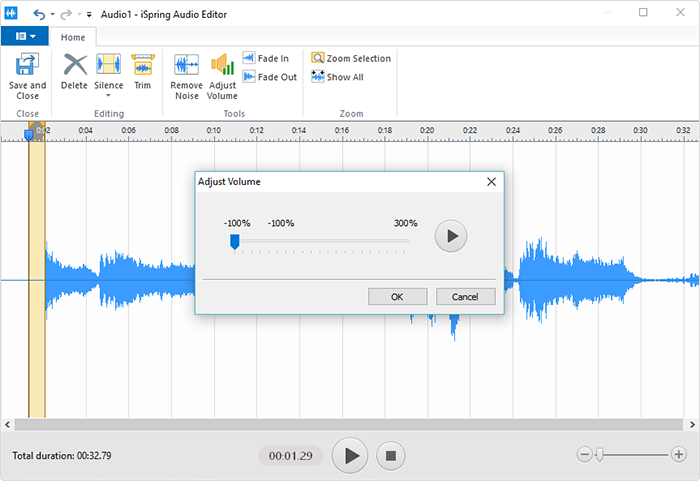Image resolution: width=700 pixels, height=481 pixels.
Task: Stop audio playback
Action: tap(391, 456)
